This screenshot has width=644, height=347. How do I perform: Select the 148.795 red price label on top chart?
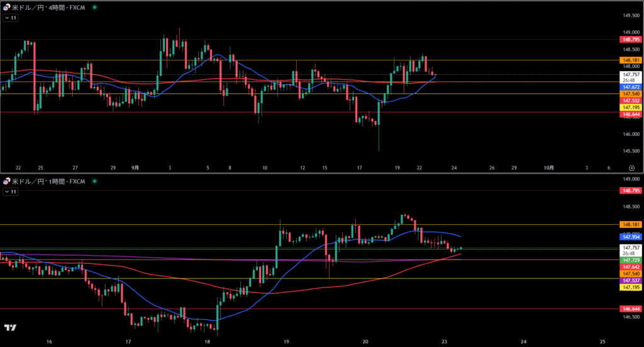pos(631,39)
